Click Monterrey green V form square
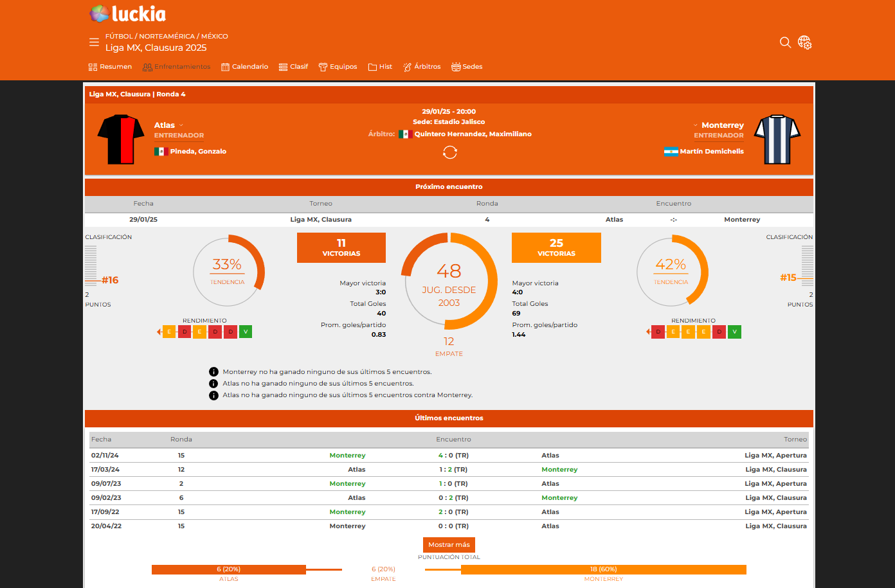 [735, 332]
